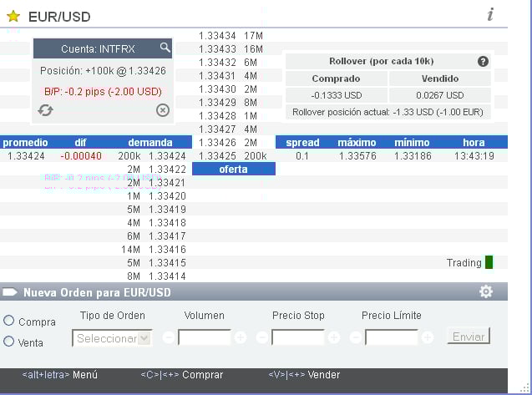532x395 pixels.
Task: Click the spread column header
Action: 302,143
